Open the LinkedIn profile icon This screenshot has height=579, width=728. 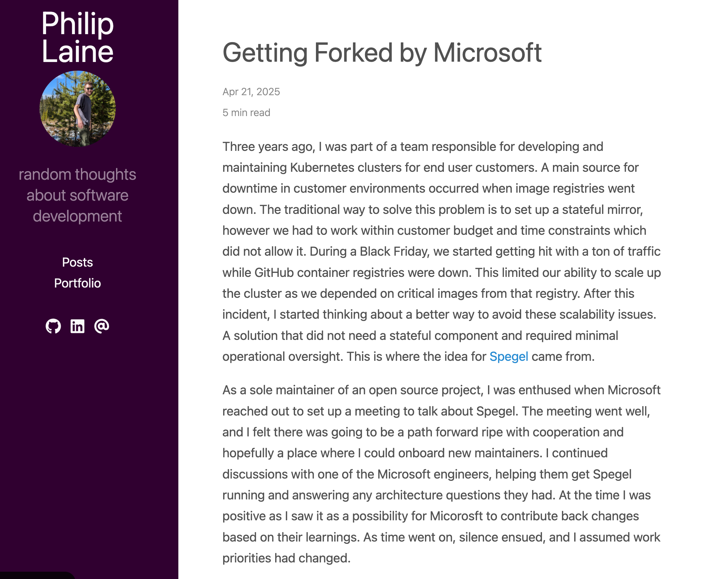(x=77, y=326)
